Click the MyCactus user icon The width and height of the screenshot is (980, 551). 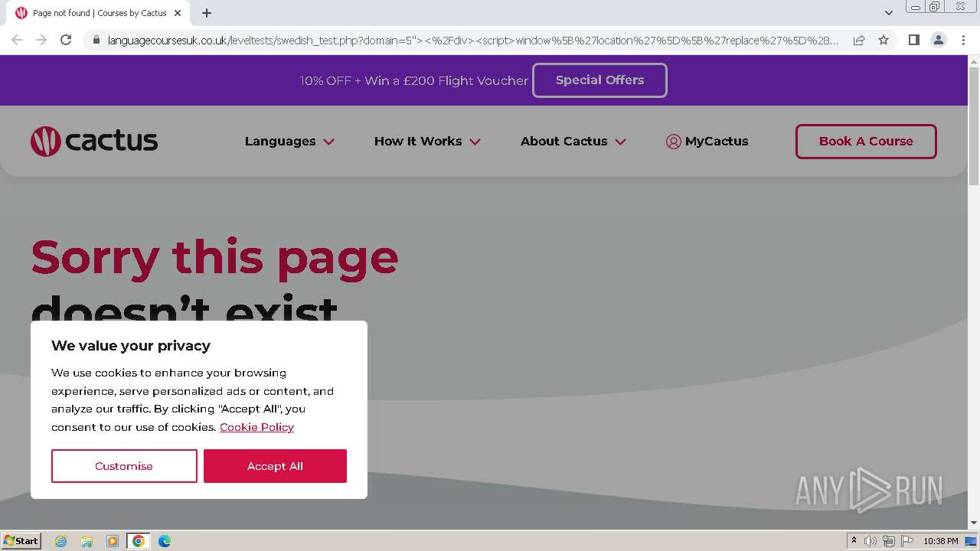click(x=673, y=142)
